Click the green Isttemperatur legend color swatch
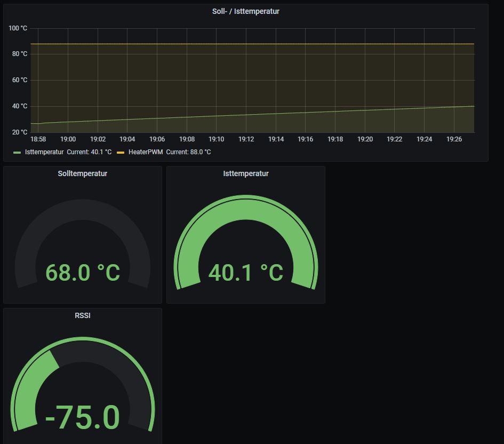The width and height of the screenshot is (504, 444). [x=17, y=153]
